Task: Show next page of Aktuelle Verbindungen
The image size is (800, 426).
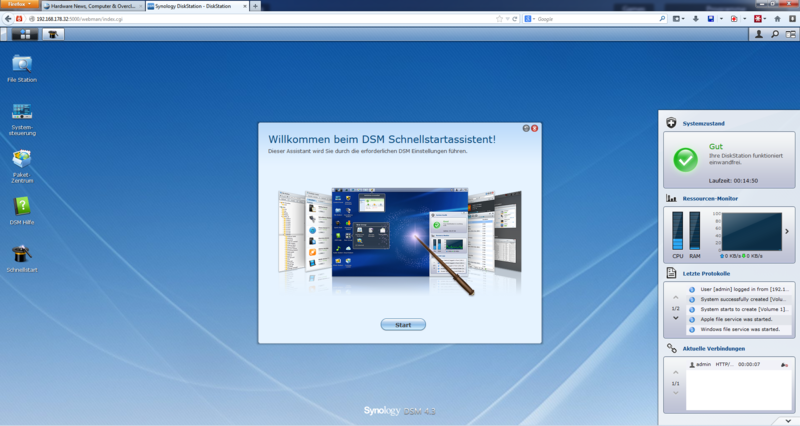Action: pyautogui.click(x=676, y=393)
